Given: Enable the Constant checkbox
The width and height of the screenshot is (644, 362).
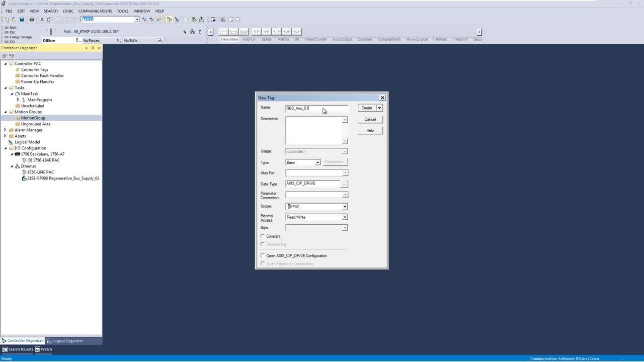Looking at the screenshot, I should [x=263, y=236].
